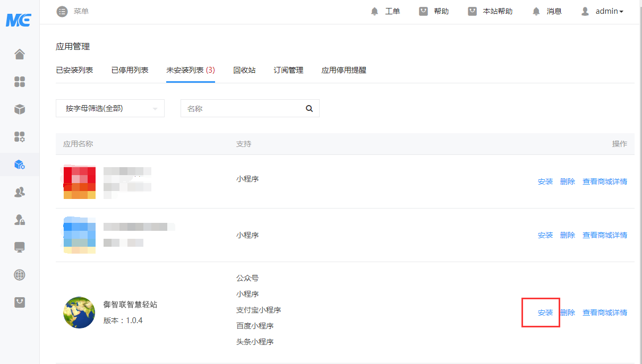Screen dimensions: 642x364
Task: Click the 名称 search input field
Action: (x=242, y=108)
